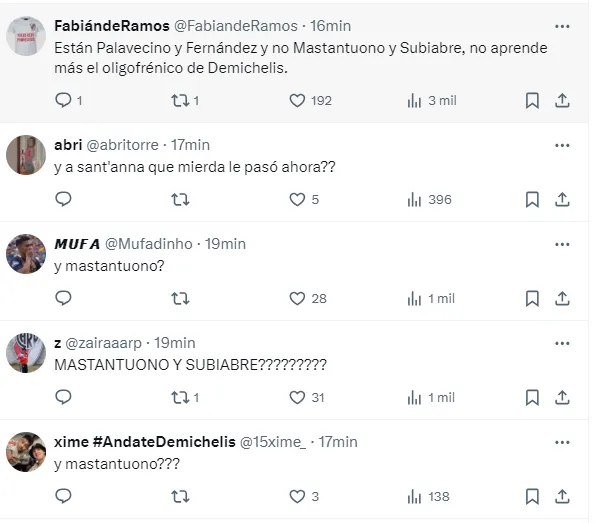This screenshot has width=608, height=523.
Task: Reply to xime's 'y mastantuono???' tweet
Action: click(x=63, y=496)
